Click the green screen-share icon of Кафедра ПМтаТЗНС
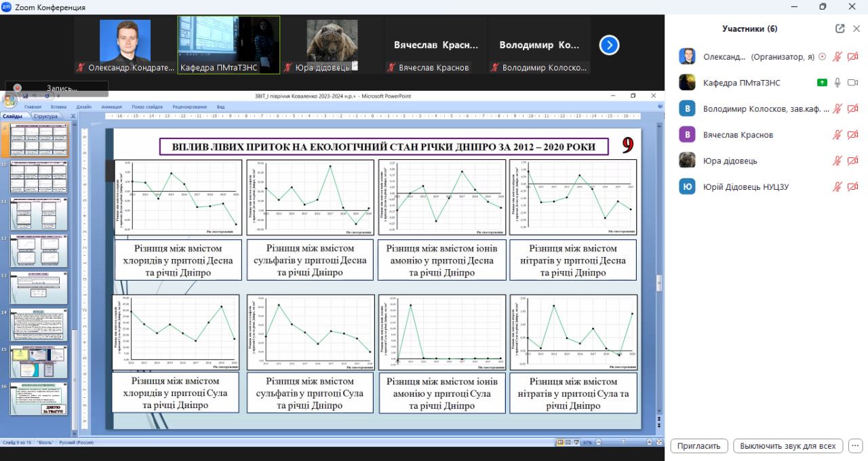 point(822,83)
